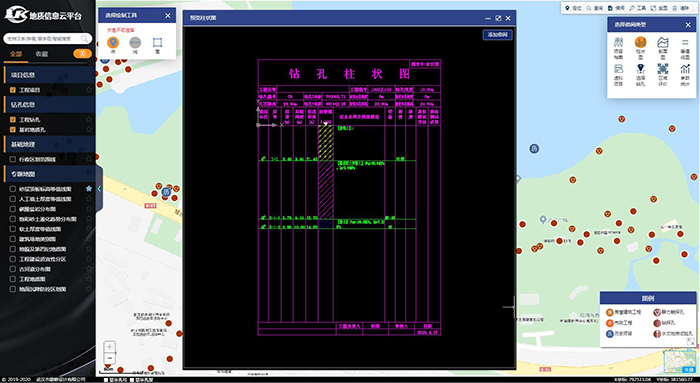Image resolution: width=700 pixels, height=383 pixels.
Task: Collapse the left sidebar with chevron arrow
Action: 99,189
